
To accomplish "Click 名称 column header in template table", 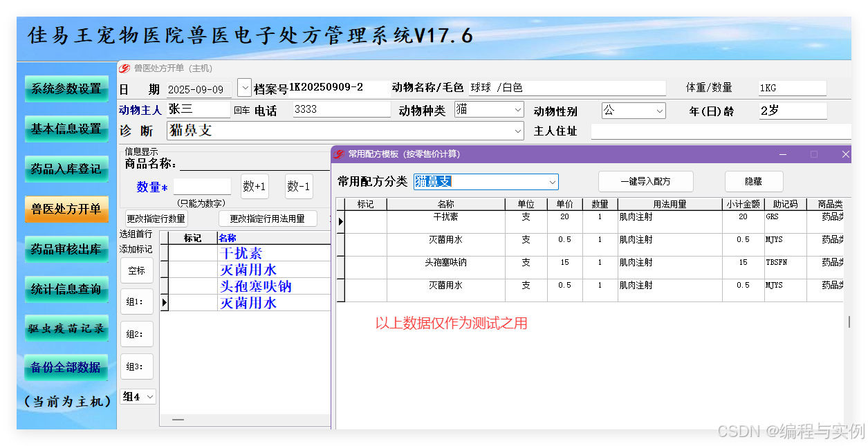I will 446,204.
